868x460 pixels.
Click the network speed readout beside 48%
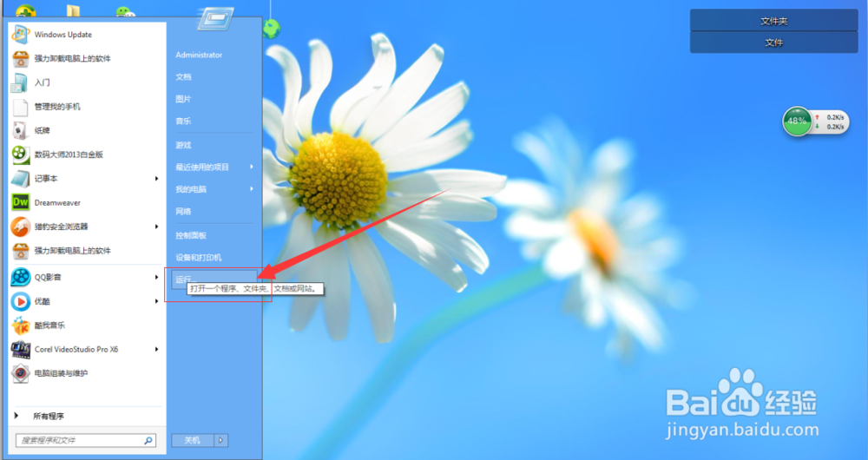(x=831, y=122)
